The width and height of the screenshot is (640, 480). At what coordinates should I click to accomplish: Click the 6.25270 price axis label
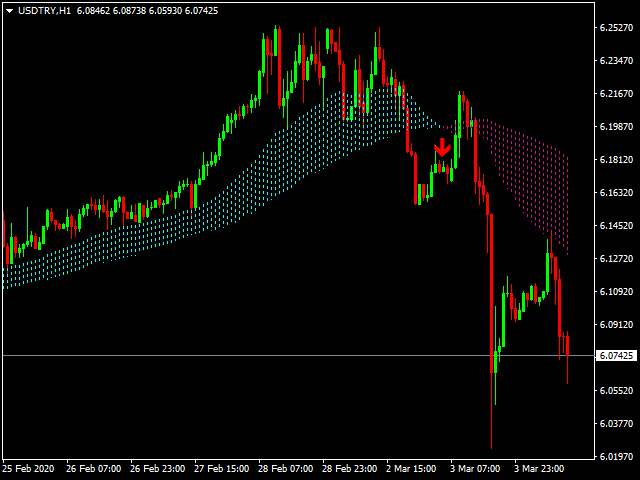point(616,28)
